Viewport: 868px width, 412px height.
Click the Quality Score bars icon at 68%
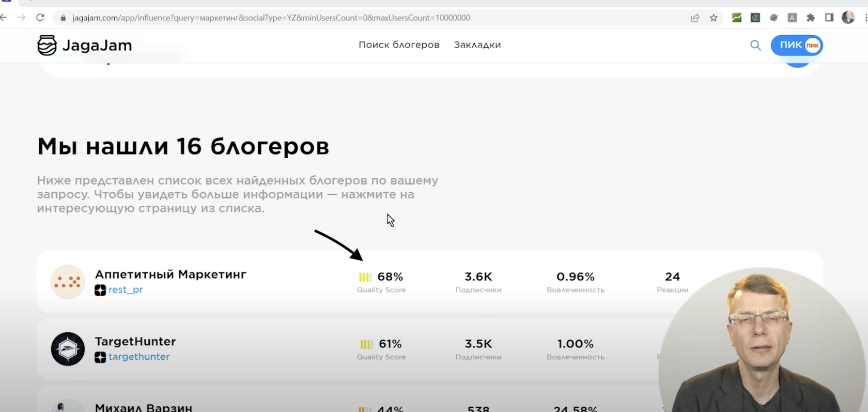click(365, 278)
